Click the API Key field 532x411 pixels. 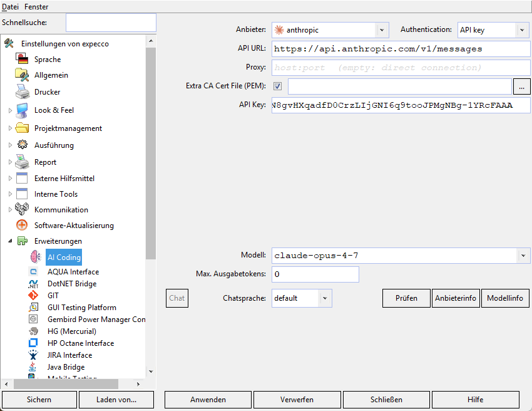click(401, 105)
